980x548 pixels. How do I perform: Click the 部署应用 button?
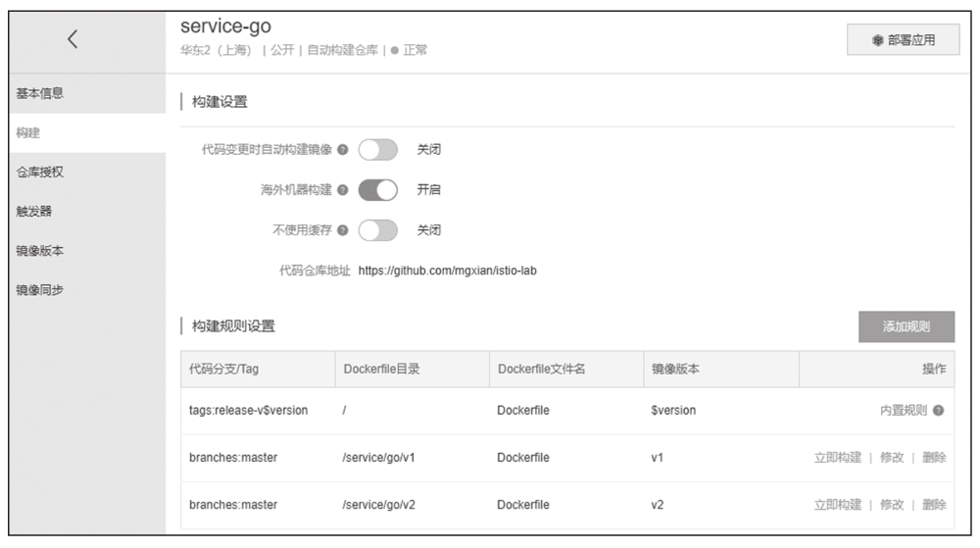click(903, 40)
